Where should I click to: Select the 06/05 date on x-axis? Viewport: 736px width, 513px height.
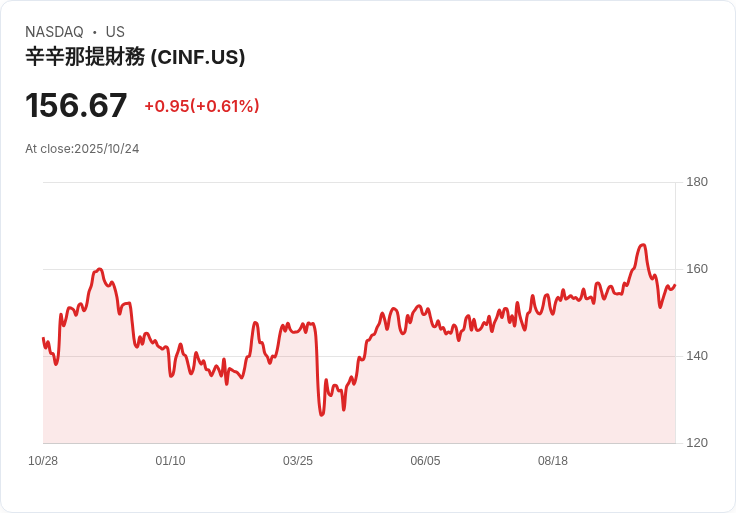pyautogui.click(x=425, y=461)
